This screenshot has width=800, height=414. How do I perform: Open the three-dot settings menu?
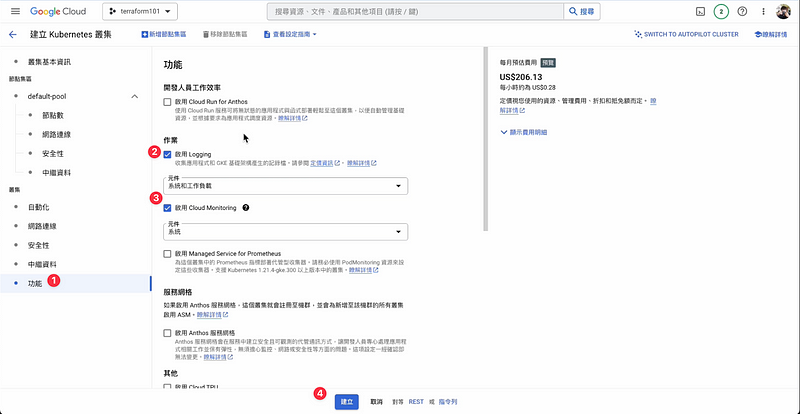(x=763, y=11)
